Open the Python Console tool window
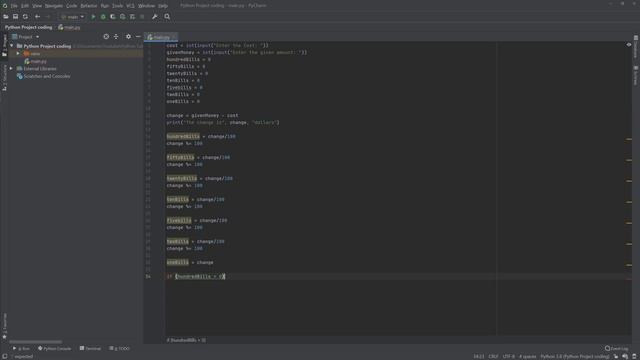The image size is (640, 360). (x=54, y=349)
